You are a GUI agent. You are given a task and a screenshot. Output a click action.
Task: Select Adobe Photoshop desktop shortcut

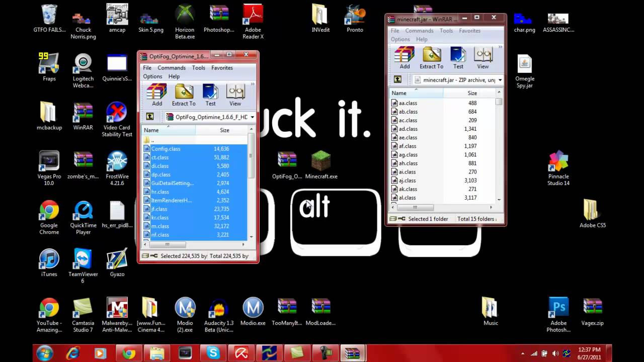click(558, 315)
